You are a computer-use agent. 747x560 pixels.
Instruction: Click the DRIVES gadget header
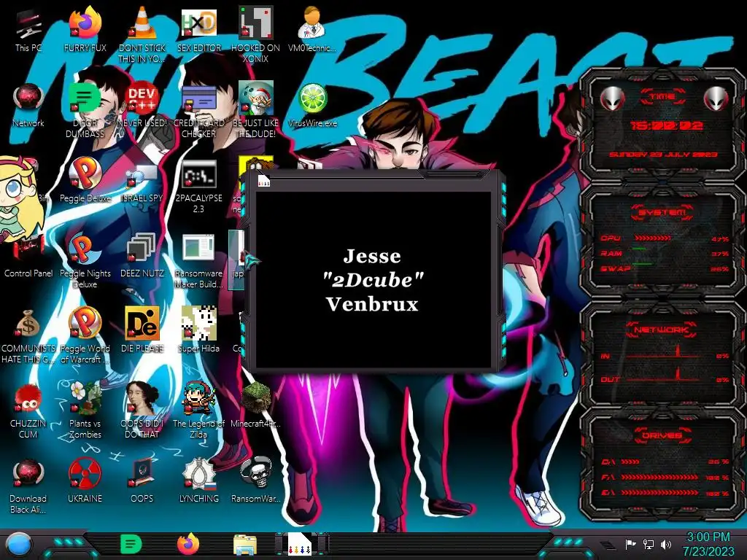click(662, 435)
